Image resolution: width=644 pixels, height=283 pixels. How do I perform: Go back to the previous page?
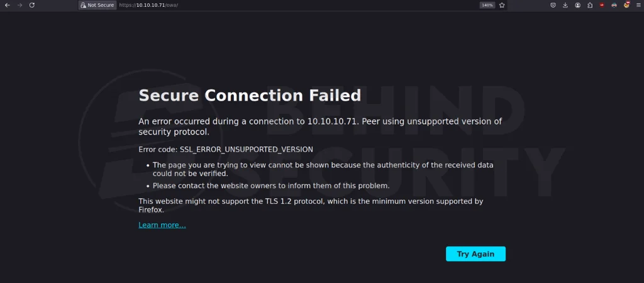(7, 5)
